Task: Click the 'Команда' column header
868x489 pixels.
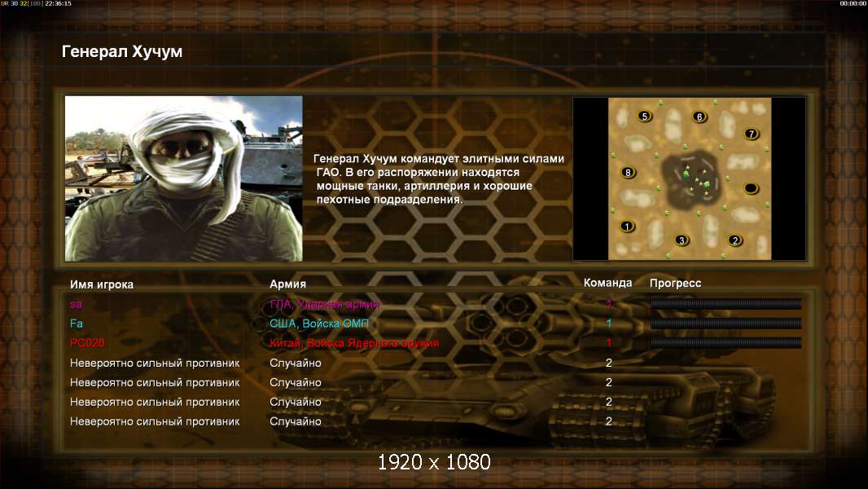Action: 607,283
